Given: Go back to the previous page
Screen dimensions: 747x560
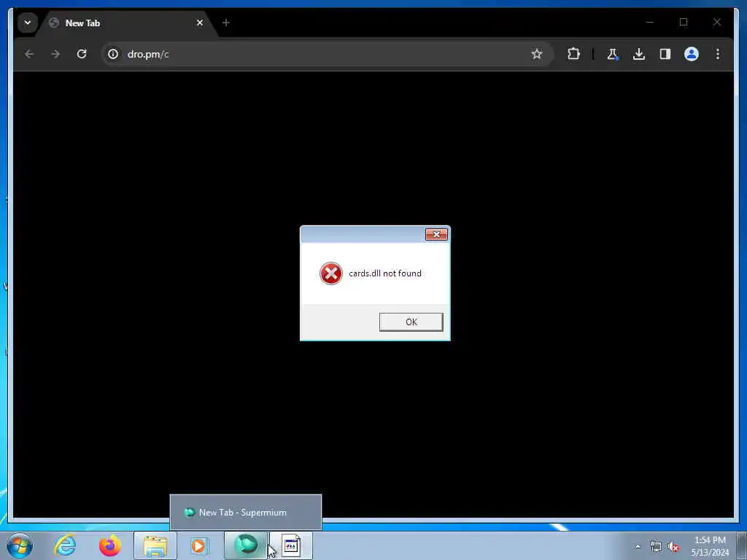Looking at the screenshot, I should pyautogui.click(x=29, y=54).
